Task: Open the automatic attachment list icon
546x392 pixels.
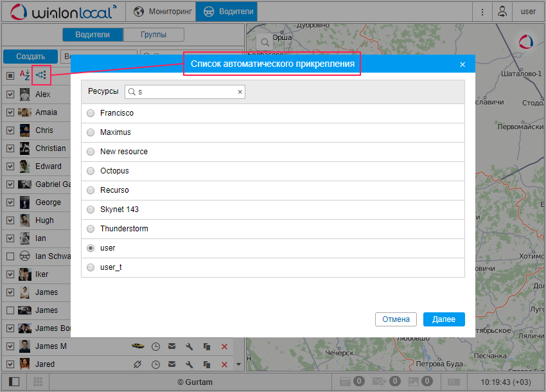Action: (x=41, y=75)
